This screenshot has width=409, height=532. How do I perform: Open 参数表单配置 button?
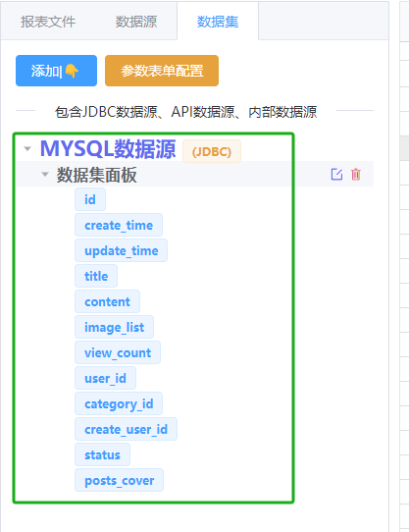tap(162, 71)
